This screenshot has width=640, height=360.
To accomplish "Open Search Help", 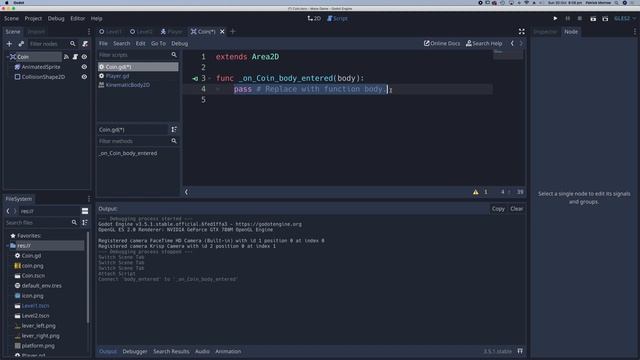I will [484, 43].
